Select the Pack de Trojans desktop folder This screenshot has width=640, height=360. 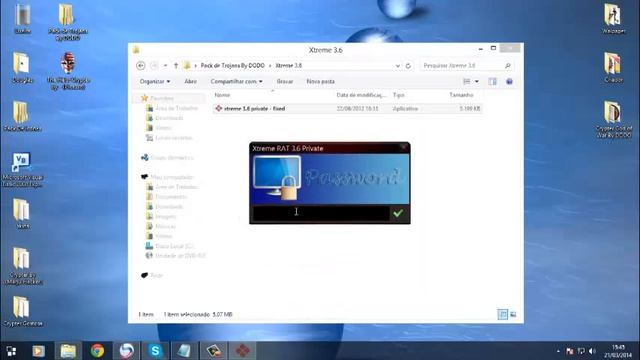(x=67, y=21)
